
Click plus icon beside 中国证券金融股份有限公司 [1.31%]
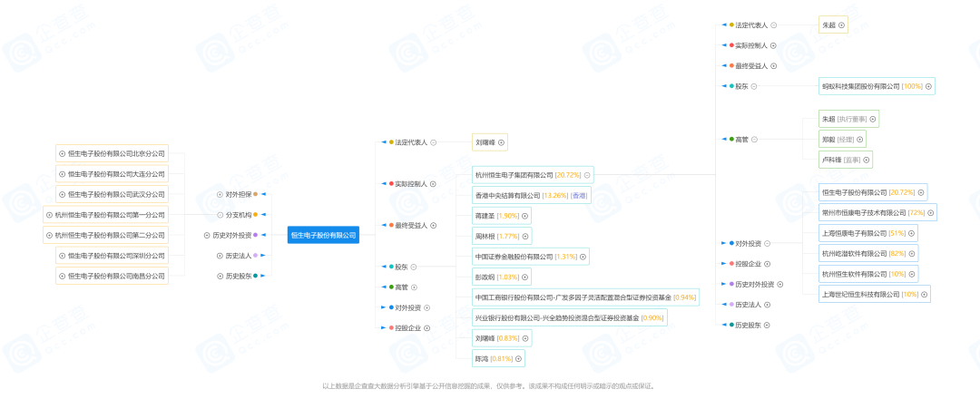point(583,257)
